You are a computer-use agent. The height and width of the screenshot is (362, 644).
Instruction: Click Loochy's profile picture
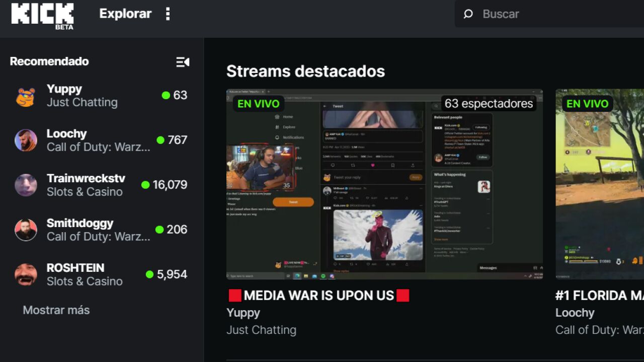26,140
